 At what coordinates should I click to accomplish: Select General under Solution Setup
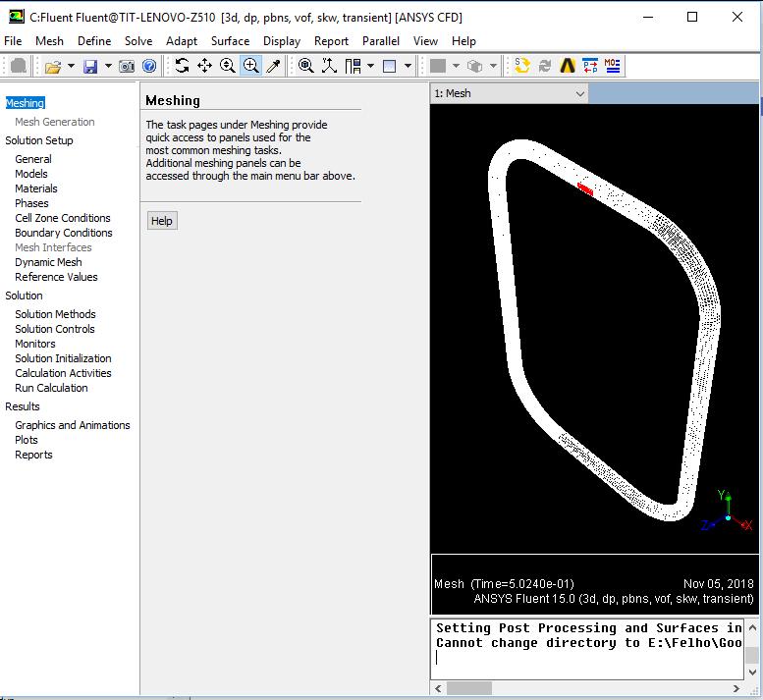click(x=33, y=159)
